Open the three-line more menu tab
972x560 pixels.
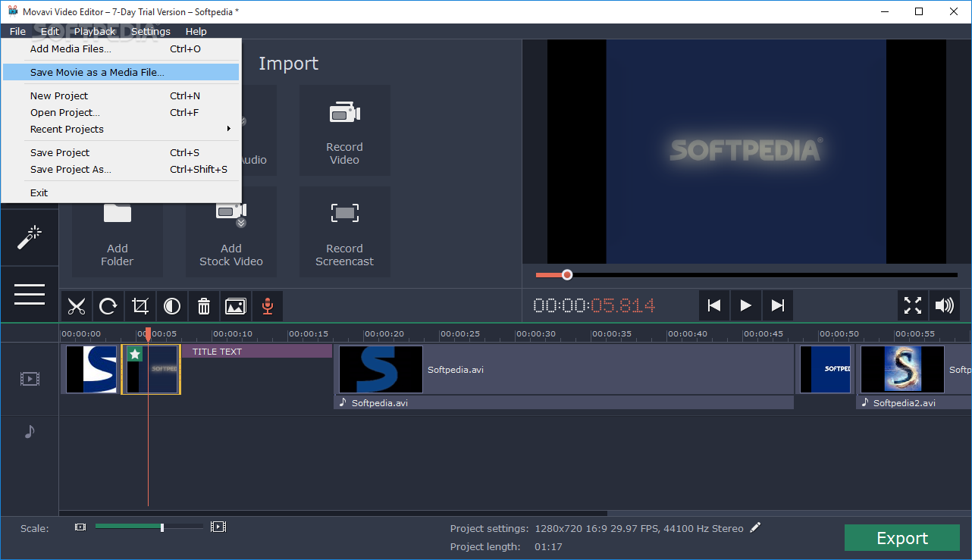tap(30, 295)
